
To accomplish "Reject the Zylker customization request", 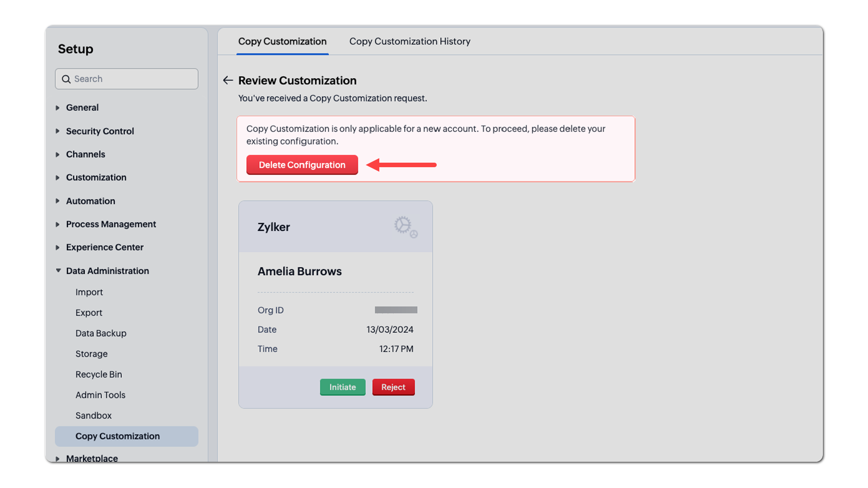I will click(393, 387).
